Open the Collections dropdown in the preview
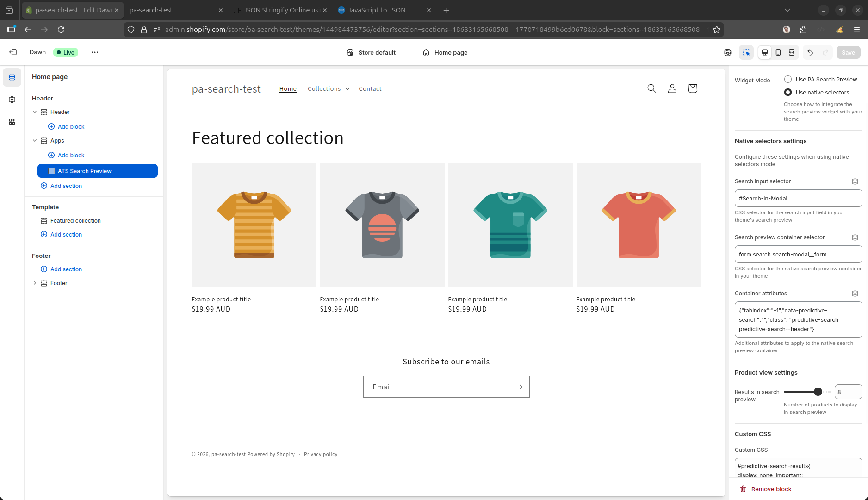Image resolution: width=868 pixels, height=500 pixels. tap(328, 88)
